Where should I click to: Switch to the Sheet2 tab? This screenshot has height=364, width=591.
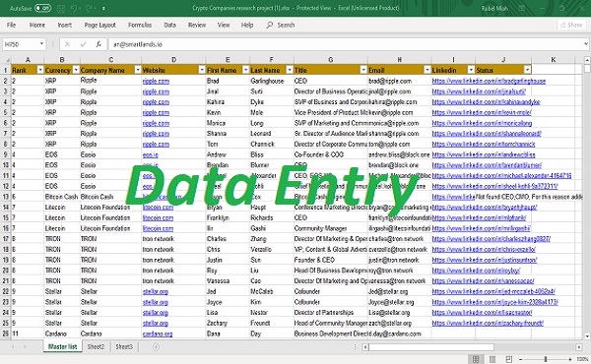pyautogui.click(x=96, y=346)
